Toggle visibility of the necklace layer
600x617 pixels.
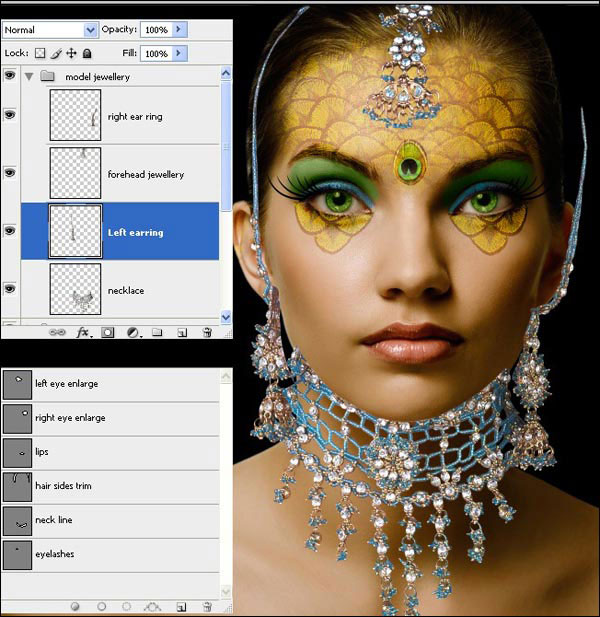10,289
